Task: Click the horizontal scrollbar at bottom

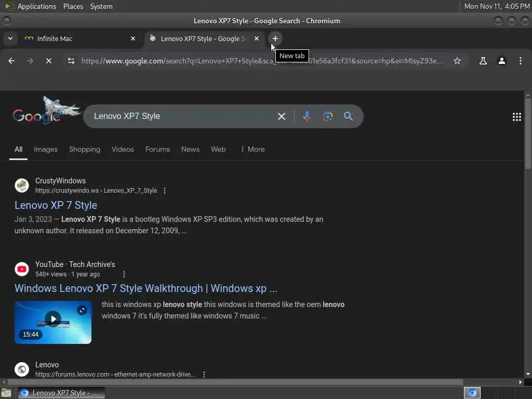Action: [235, 382]
